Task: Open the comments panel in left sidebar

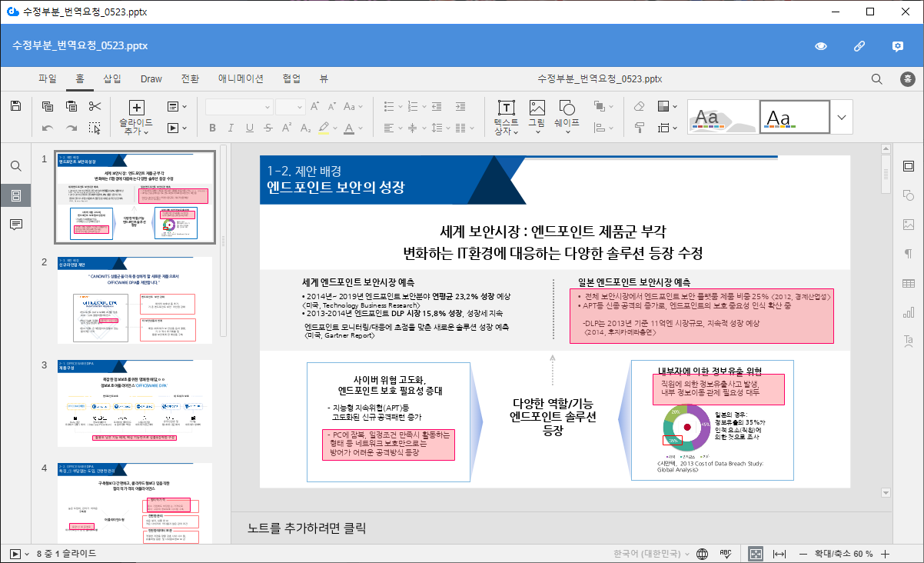Action: pyautogui.click(x=15, y=224)
